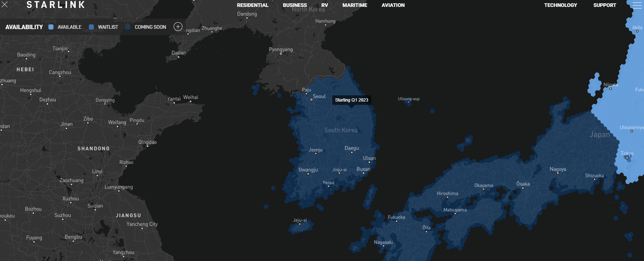The width and height of the screenshot is (644, 261).
Task: Open the Residential menu item
Action: [252, 5]
